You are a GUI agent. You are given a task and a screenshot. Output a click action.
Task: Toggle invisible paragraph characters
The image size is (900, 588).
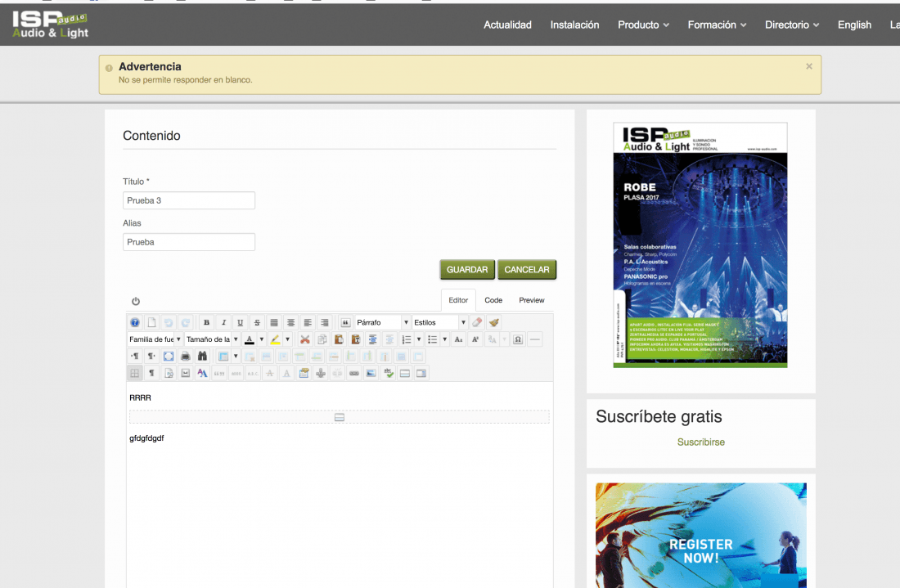pos(151,373)
